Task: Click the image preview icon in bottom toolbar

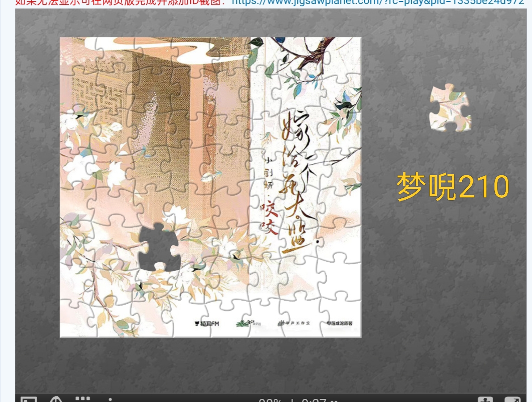Action: [29, 399]
